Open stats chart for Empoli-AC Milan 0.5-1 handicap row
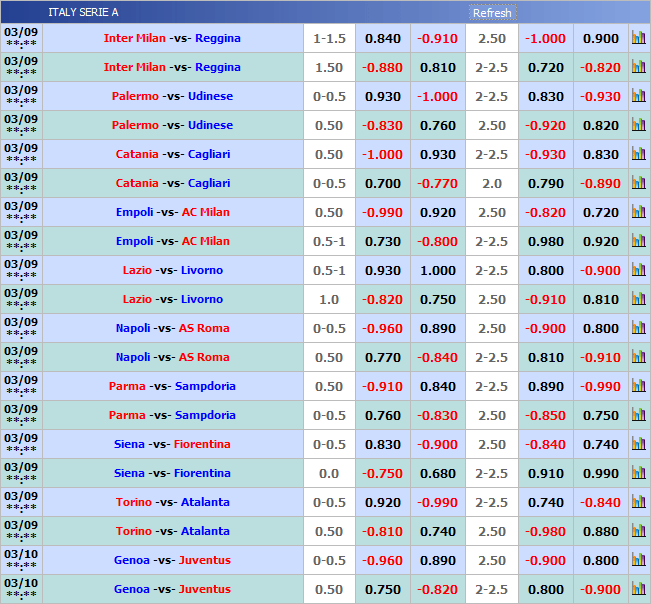The width and height of the screenshot is (651, 604). pyautogui.click(x=639, y=241)
